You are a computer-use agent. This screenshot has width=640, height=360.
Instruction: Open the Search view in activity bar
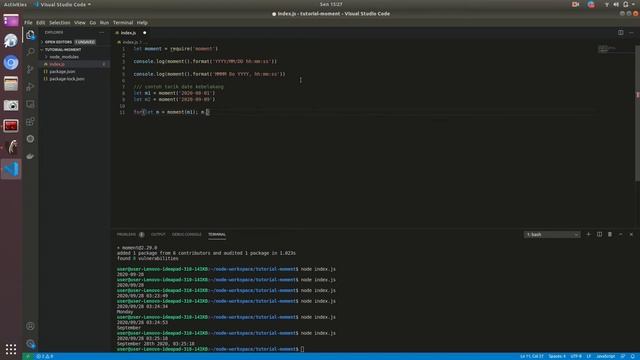30,52
